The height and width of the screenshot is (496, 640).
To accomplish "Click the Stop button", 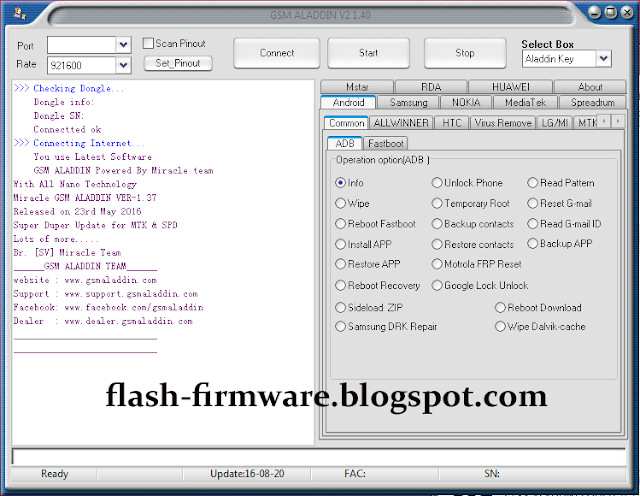I will click(x=465, y=53).
